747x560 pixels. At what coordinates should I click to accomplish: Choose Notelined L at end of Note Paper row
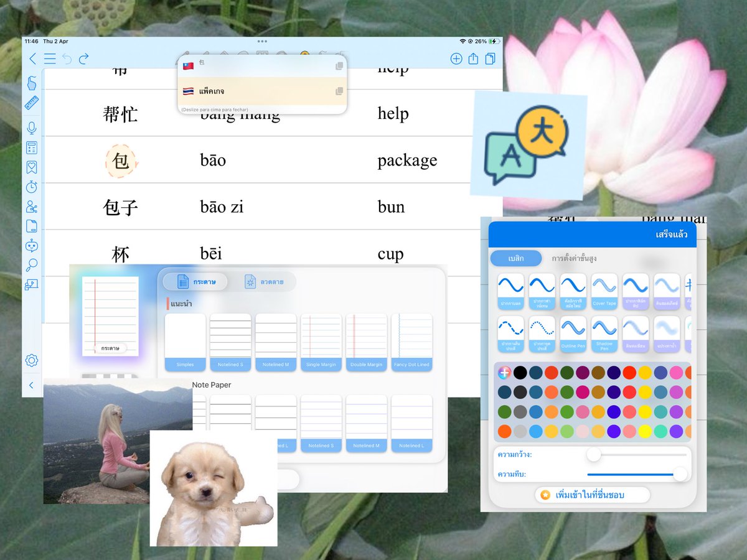click(411, 423)
